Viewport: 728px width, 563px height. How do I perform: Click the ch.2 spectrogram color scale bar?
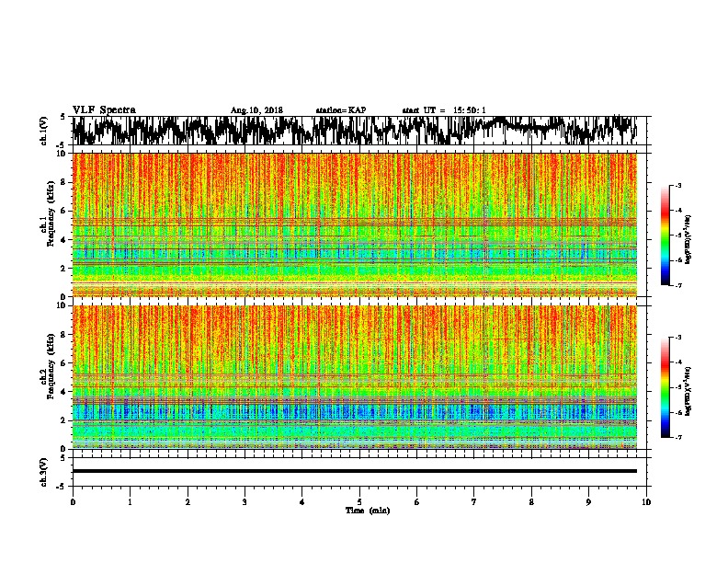[x=665, y=387]
